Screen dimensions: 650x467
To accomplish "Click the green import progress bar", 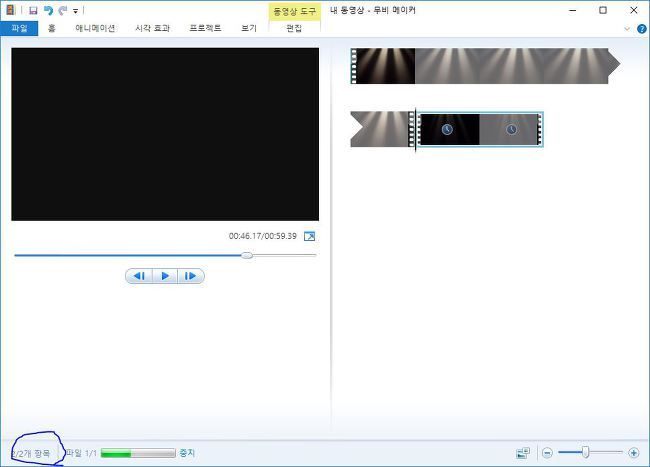I will [138, 453].
